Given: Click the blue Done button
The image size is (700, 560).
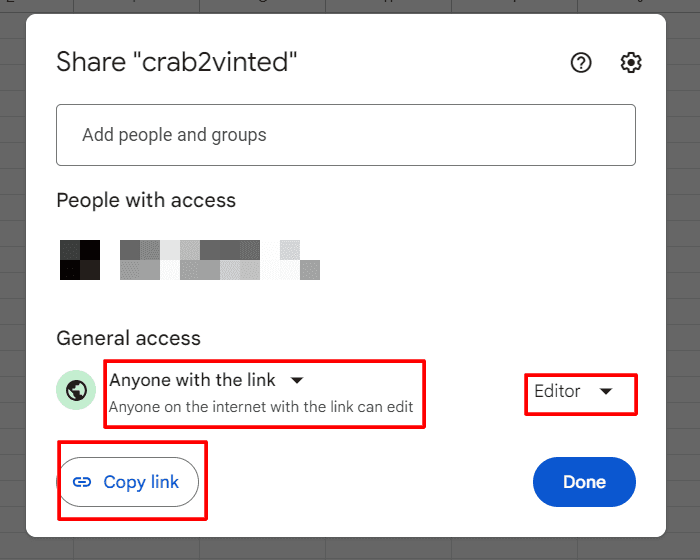Looking at the screenshot, I should pyautogui.click(x=584, y=482).
